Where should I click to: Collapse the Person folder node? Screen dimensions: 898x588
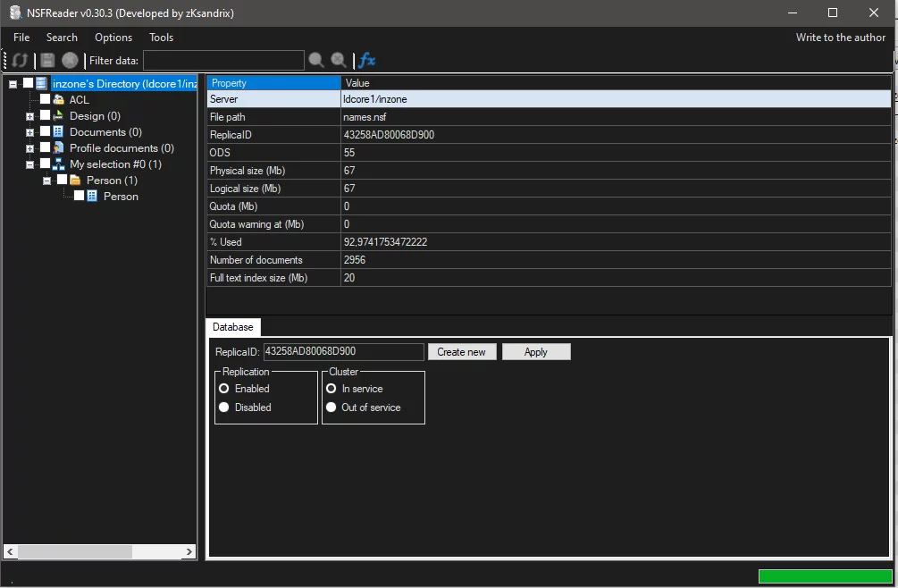(46, 181)
